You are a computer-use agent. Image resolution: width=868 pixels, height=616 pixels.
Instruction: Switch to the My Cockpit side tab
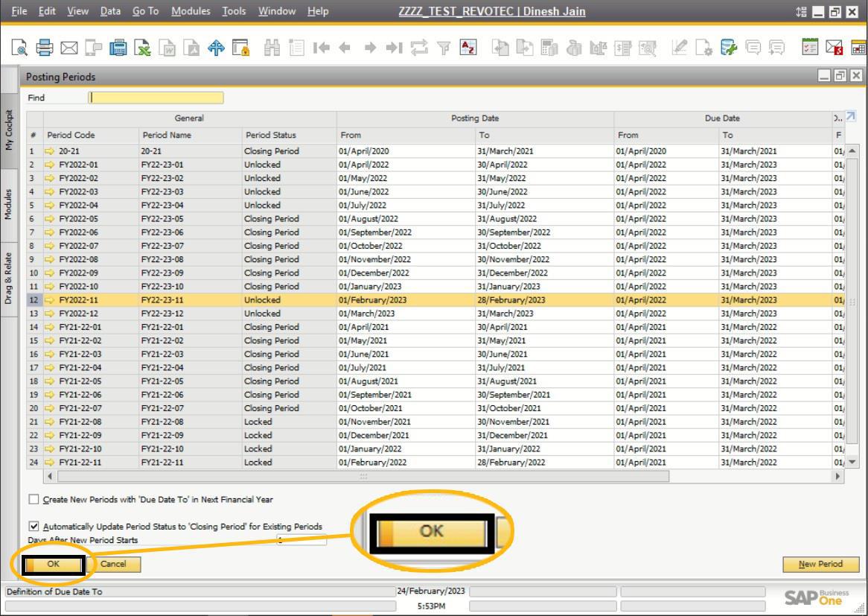pyautogui.click(x=9, y=130)
